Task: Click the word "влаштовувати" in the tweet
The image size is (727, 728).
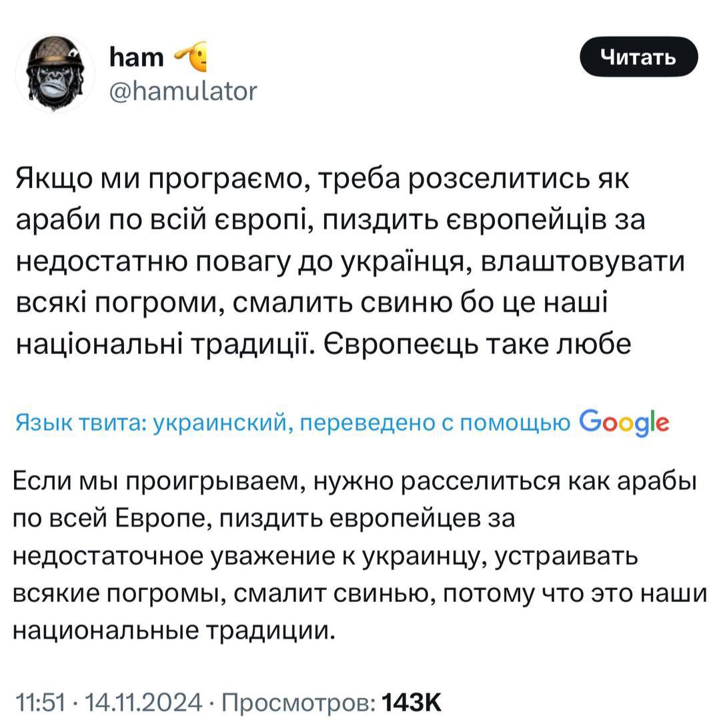Action: [x=582, y=261]
